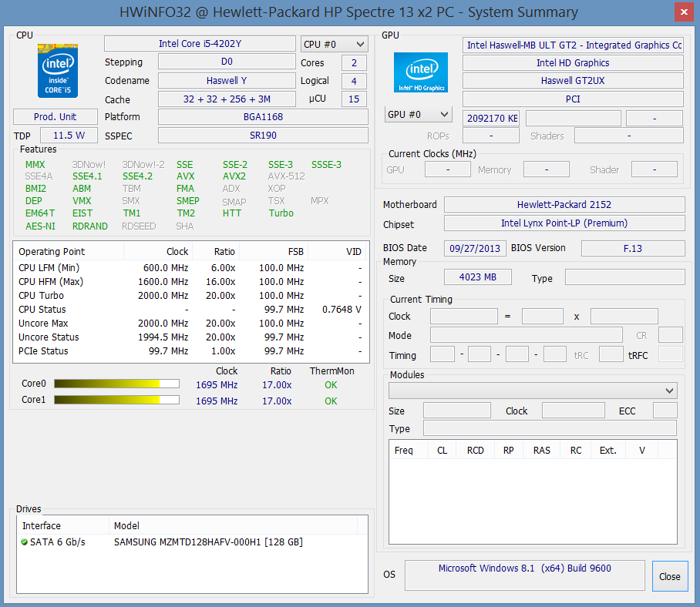The width and height of the screenshot is (700, 607).
Task: Click the Prod. Unit button
Action: click(x=56, y=117)
